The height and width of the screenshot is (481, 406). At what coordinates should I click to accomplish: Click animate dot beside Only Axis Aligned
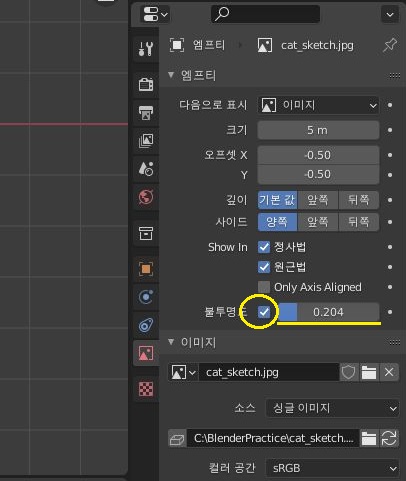tap(390, 287)
